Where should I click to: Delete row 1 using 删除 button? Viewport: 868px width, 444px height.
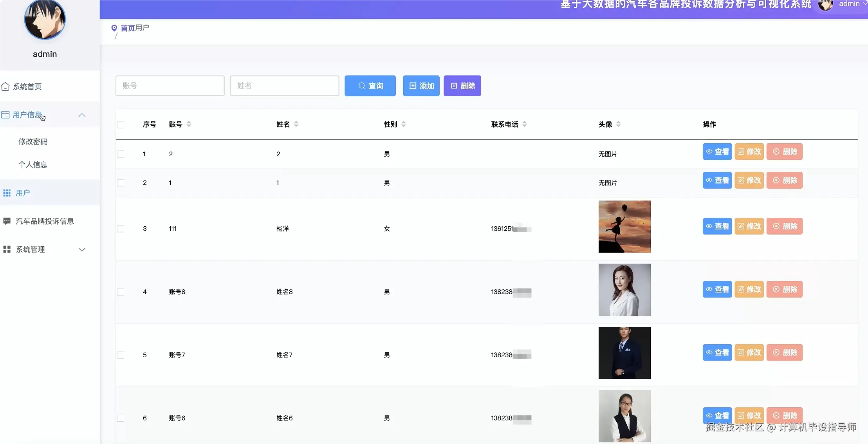785,152
